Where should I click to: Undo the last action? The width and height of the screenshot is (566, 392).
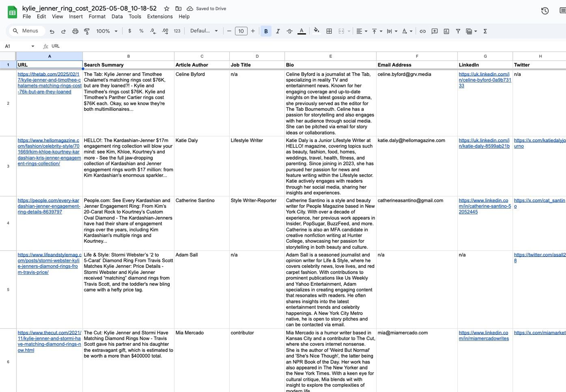pyautogui.click(x=52, y=31)
